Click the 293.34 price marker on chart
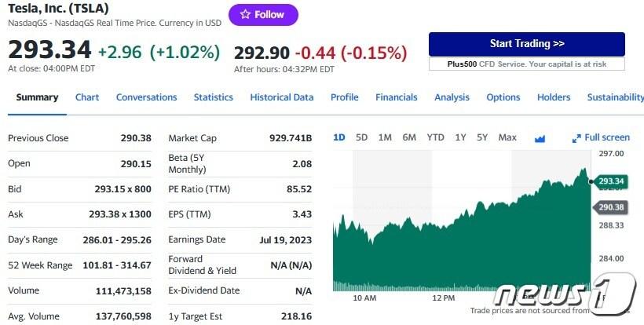The height and width of the screenshot is (325, 644). click(x=610, y=181)
